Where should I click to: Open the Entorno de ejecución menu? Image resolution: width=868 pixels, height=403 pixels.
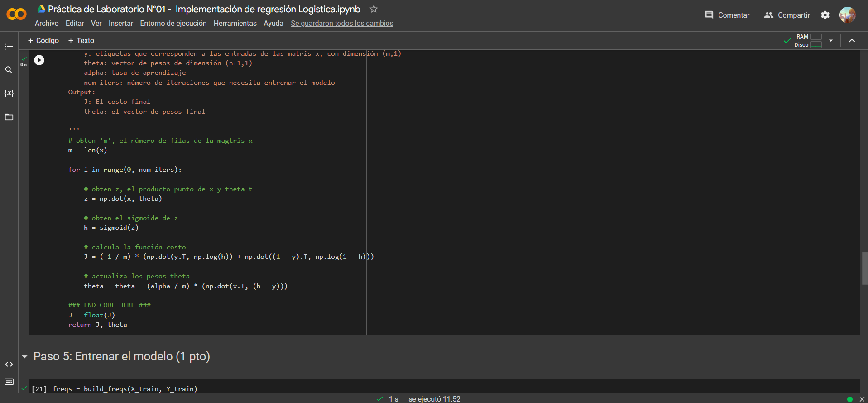173,23
